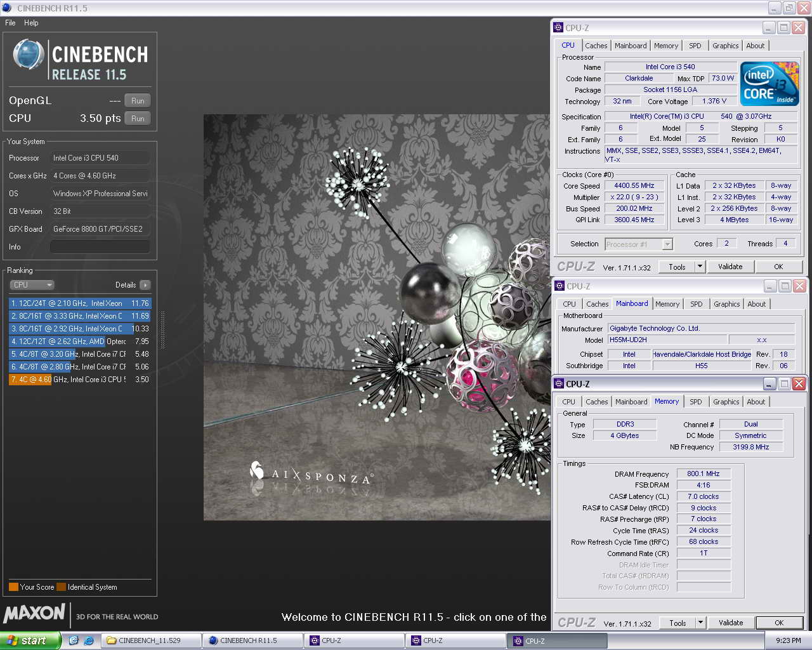Click the H55M-UD2H model field
Screen dimensions: 812x650
667,340
